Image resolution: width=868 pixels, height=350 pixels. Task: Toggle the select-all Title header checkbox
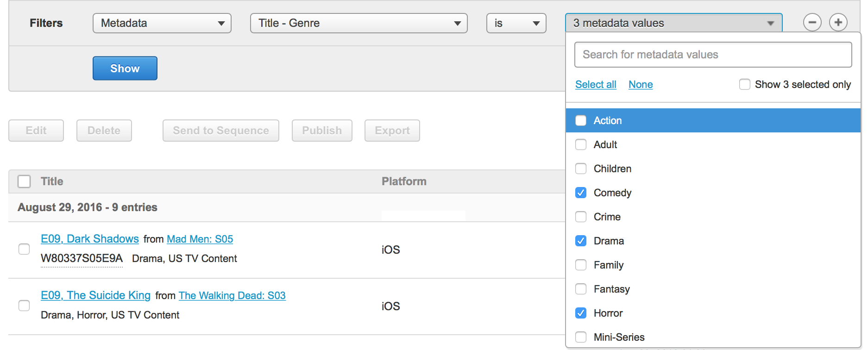click(24, 181)
